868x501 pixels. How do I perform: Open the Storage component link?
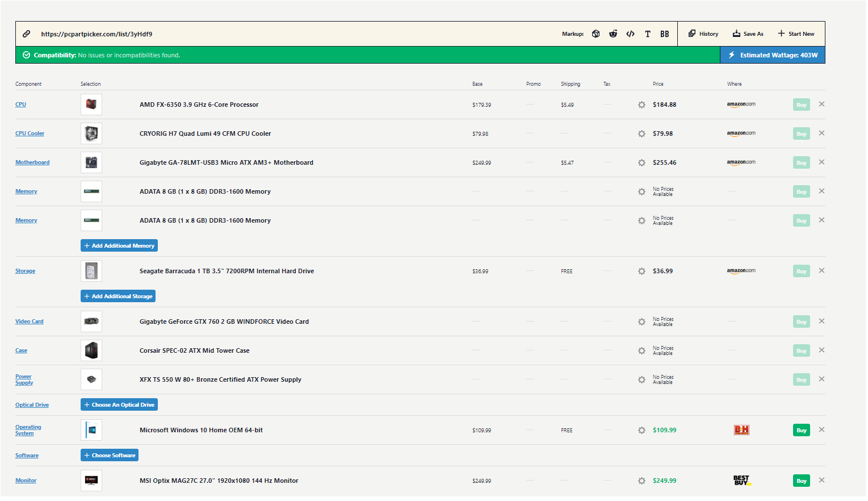click(x=25, y=271)
